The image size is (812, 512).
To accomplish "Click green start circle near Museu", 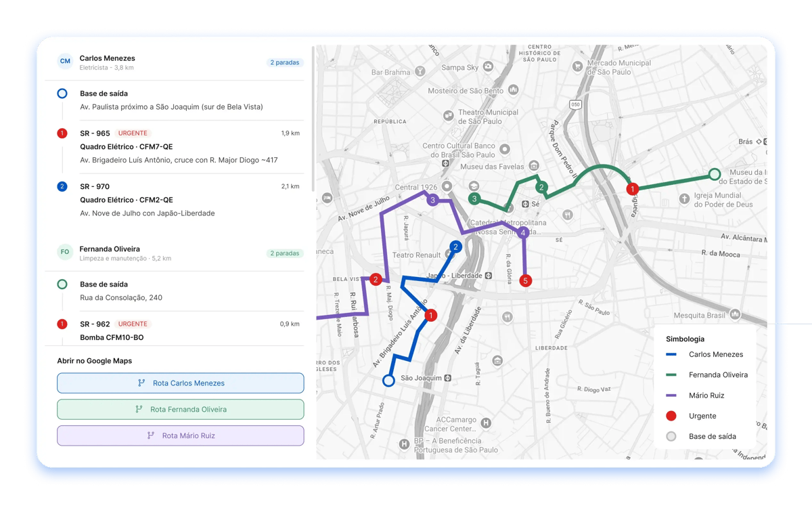I will 715,174.
